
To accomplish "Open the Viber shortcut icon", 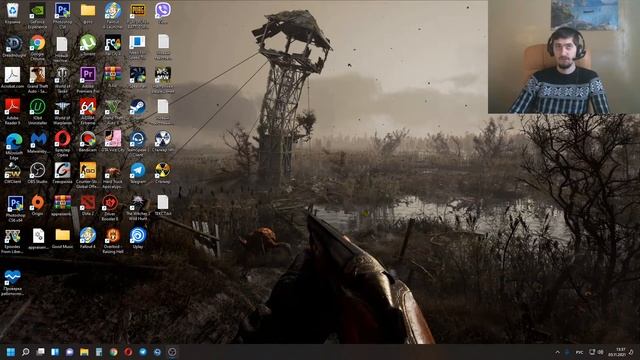I will (163, 13).
